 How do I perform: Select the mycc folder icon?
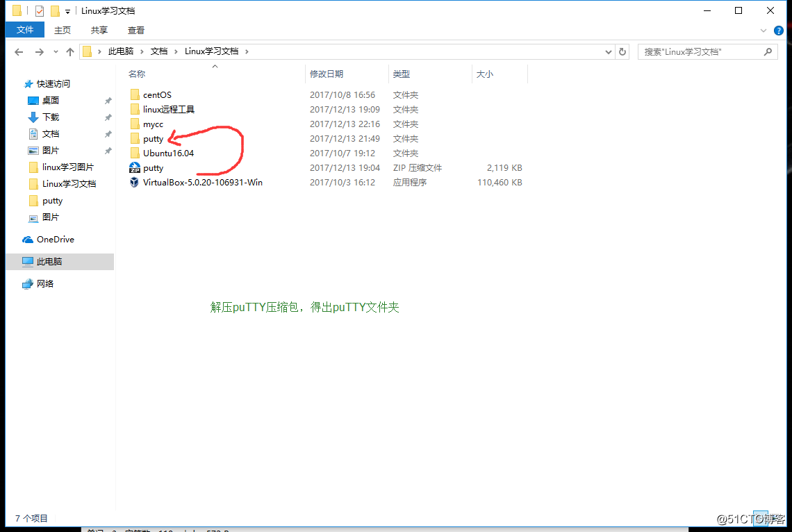coord(134,124)
